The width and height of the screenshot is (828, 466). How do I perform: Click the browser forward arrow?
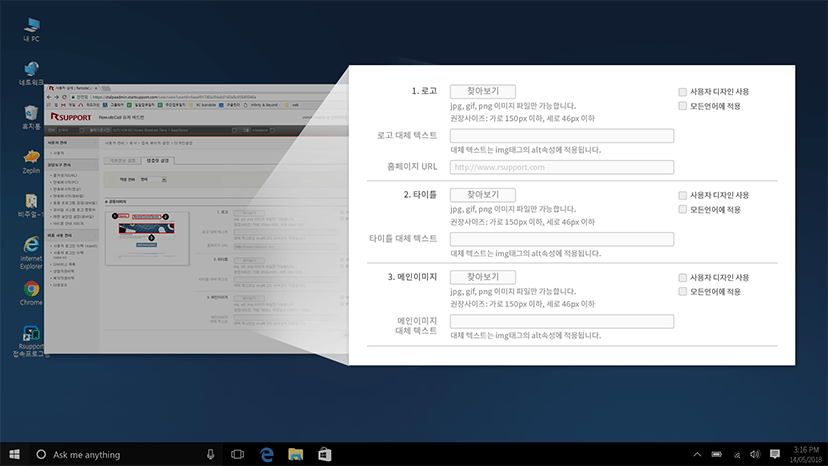(x=57, y=97)
